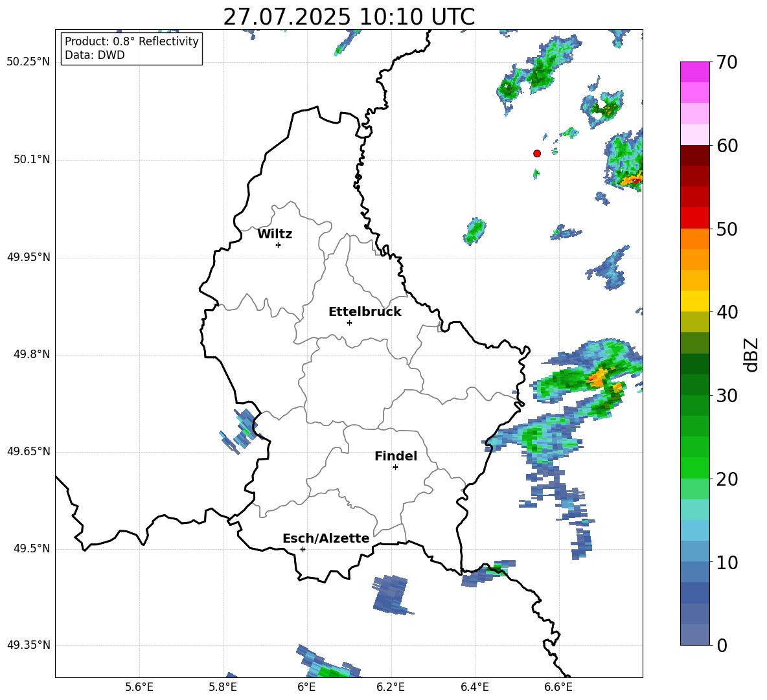Click the Esch/Alzette city label
The height and width of the screenshot is (700, 767).
[326, 539]
